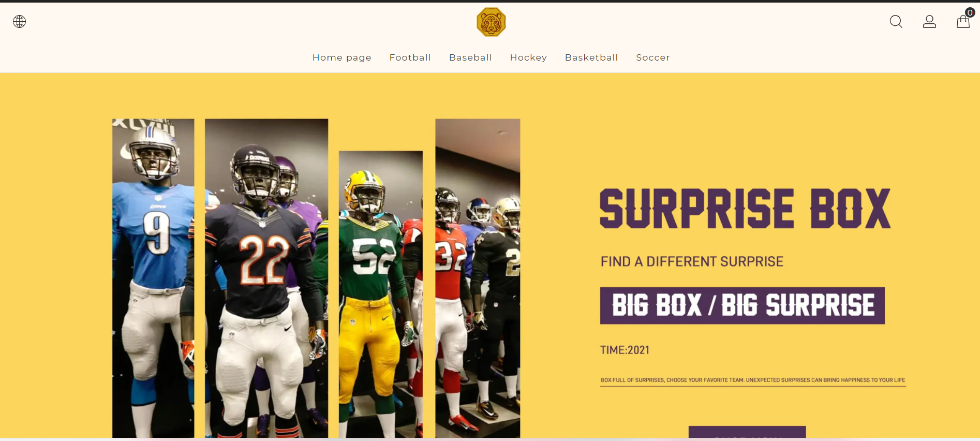This screenshot has width=980, height=441.
Task: Open the language globe icon
Action: (20, 21)
